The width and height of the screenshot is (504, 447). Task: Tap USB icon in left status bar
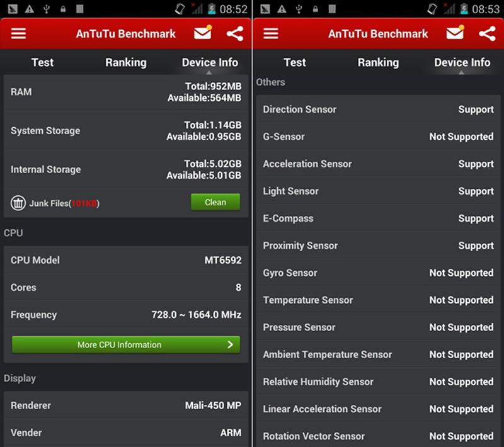pos(47,9)
